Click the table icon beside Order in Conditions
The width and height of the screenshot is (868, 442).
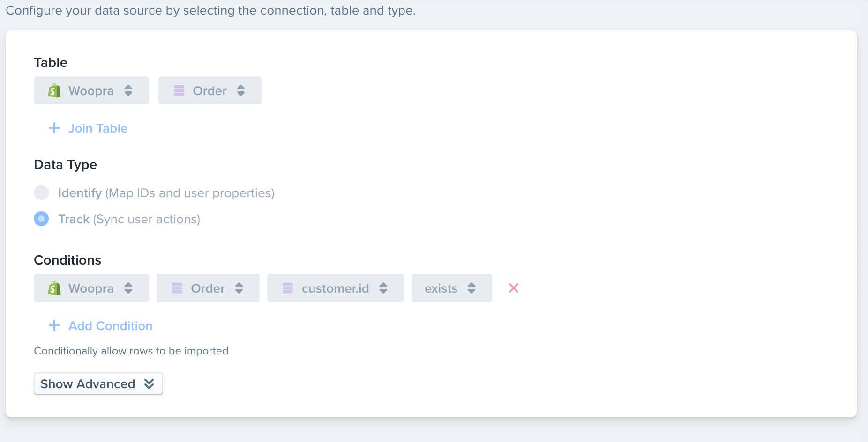[x=177, y=288]
